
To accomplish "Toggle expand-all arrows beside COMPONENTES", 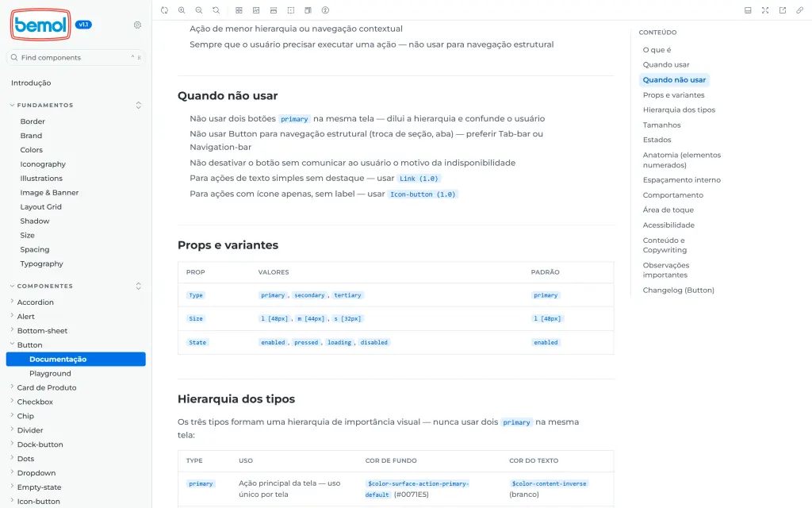I will point(138,286).
